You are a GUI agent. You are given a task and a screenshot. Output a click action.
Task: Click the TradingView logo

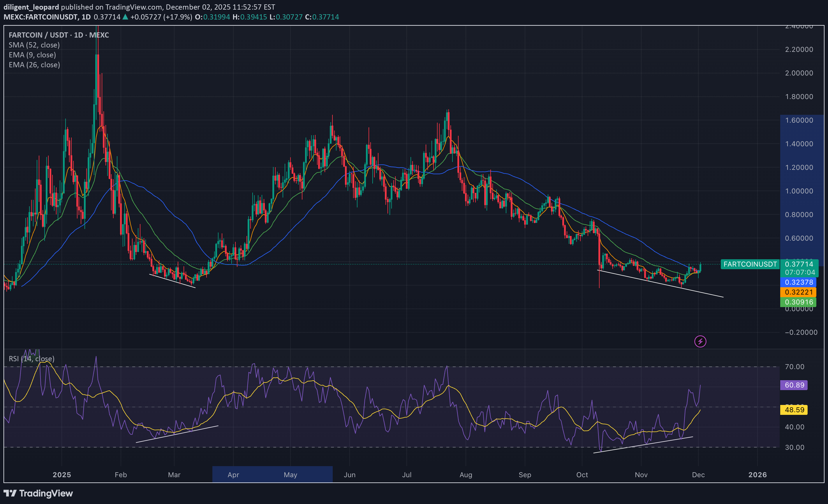[x=38, y=493]
